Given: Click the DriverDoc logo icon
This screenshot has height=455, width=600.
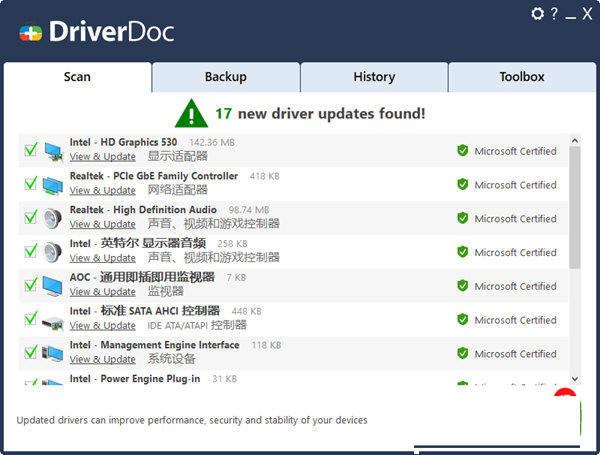Looking at the screenshot, I should coord(31,33).
